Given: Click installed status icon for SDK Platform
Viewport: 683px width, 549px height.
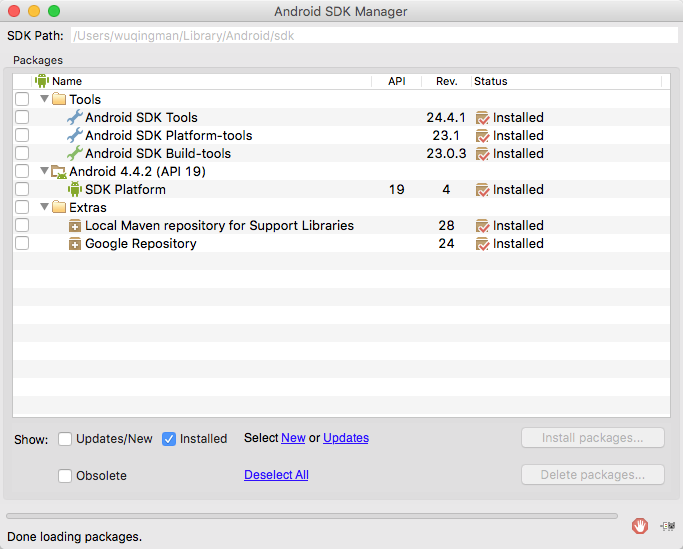Looking at the screenshot, I should 482,190.
